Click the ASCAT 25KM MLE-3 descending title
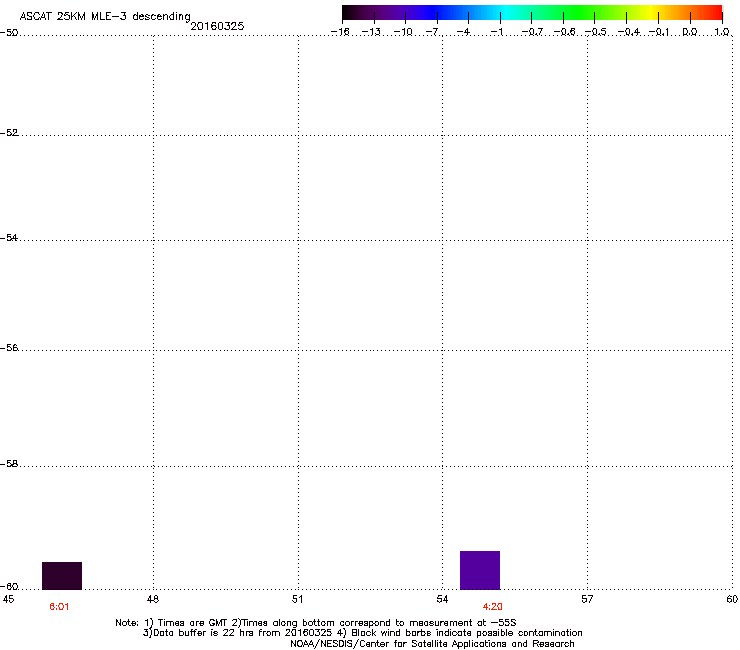 105,17
